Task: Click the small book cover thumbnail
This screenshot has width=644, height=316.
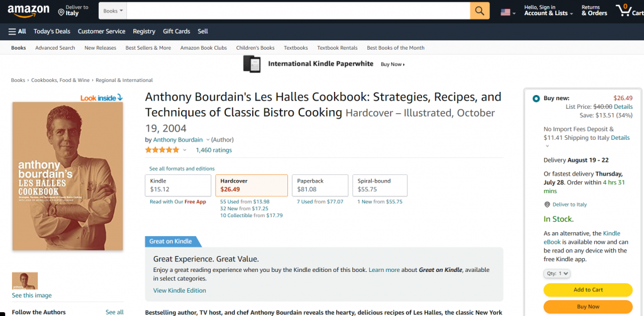Action: tap(25, 281)
